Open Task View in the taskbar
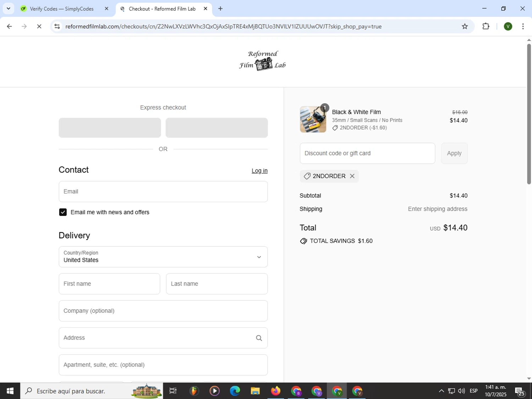Image resolution: width=532 pixels, height=399 pixels. (x=173, y=391)
